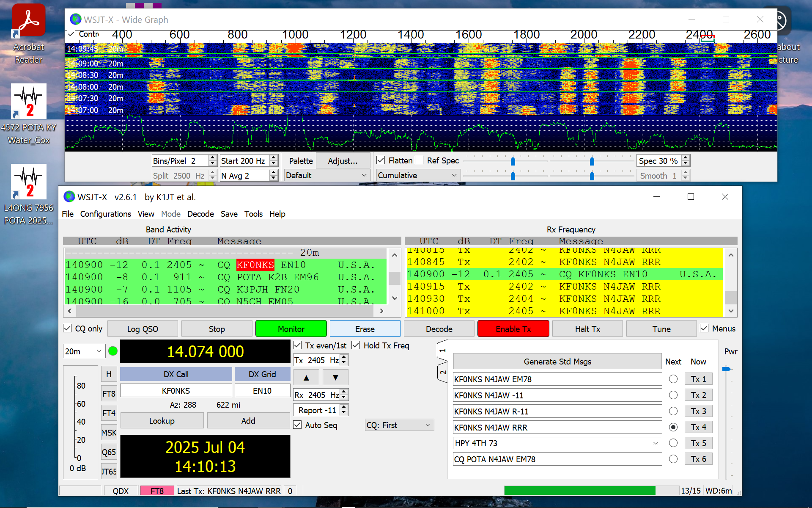This screenshot has height=508, width=812.
Task: Adjust the Pwr slider handle
Action: click(727, 369)
